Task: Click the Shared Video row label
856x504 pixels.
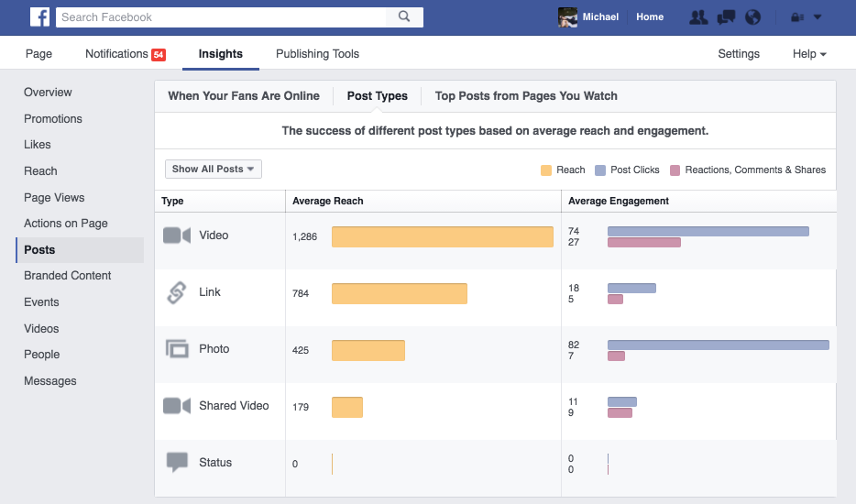Action: pyautogui.click(x=234, y=406)
